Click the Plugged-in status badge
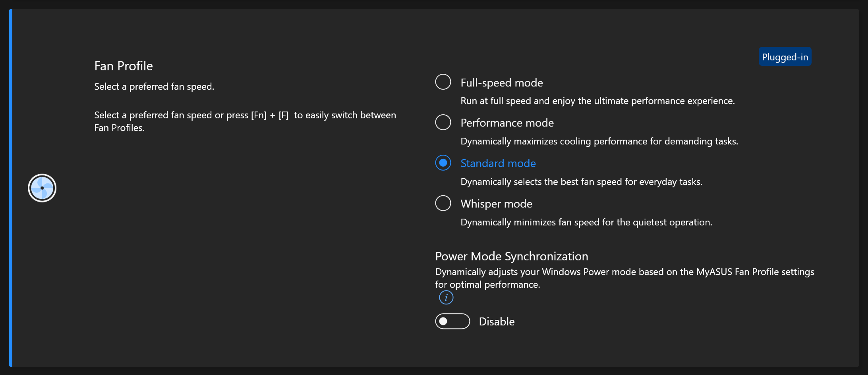Image resolution: width=868 pixels, height=375 pixels. tap(785, 57)
